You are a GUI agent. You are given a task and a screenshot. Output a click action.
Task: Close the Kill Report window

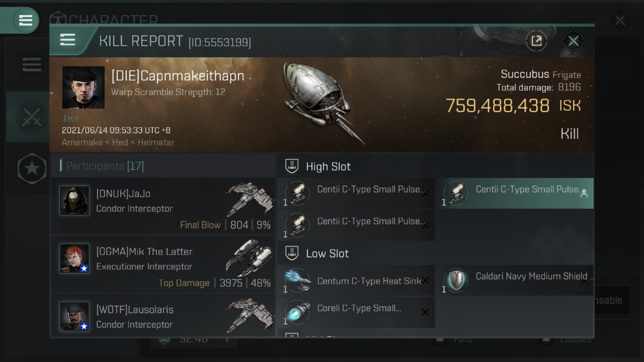coord(573,41)
